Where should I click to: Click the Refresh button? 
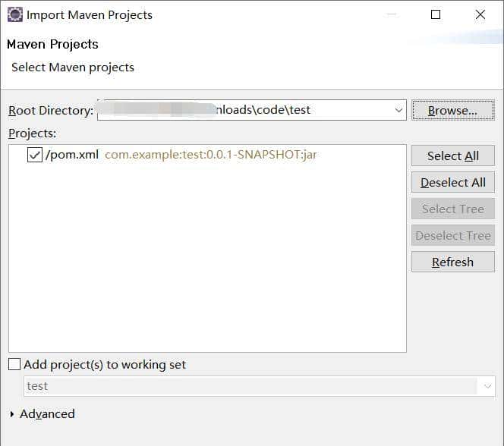453,262
